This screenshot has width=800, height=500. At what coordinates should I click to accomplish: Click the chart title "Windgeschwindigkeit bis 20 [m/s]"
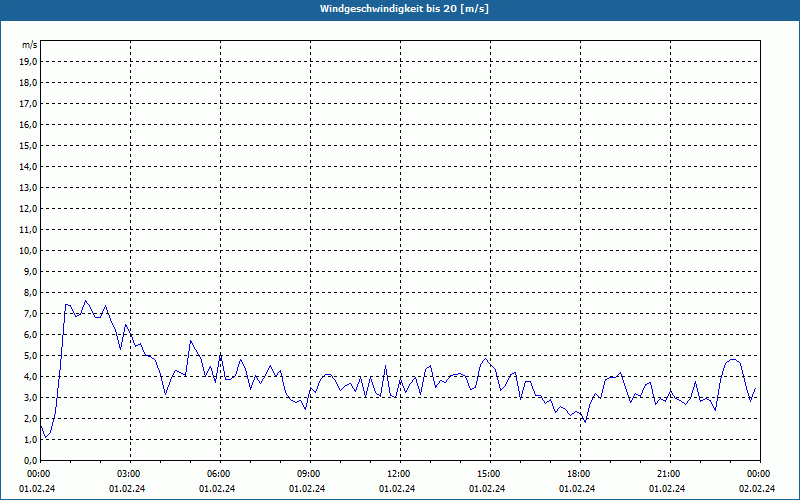tap(404, 9)
